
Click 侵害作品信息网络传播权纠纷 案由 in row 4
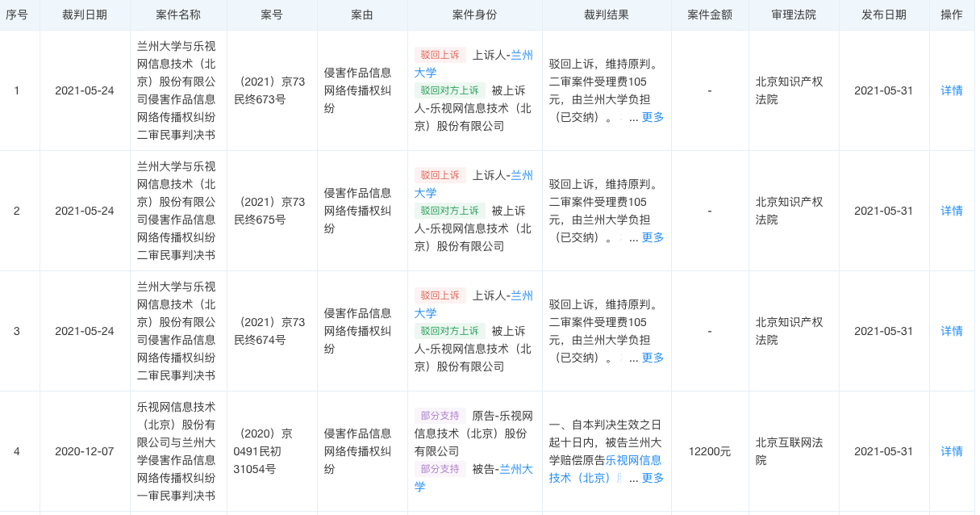[358, 451]
